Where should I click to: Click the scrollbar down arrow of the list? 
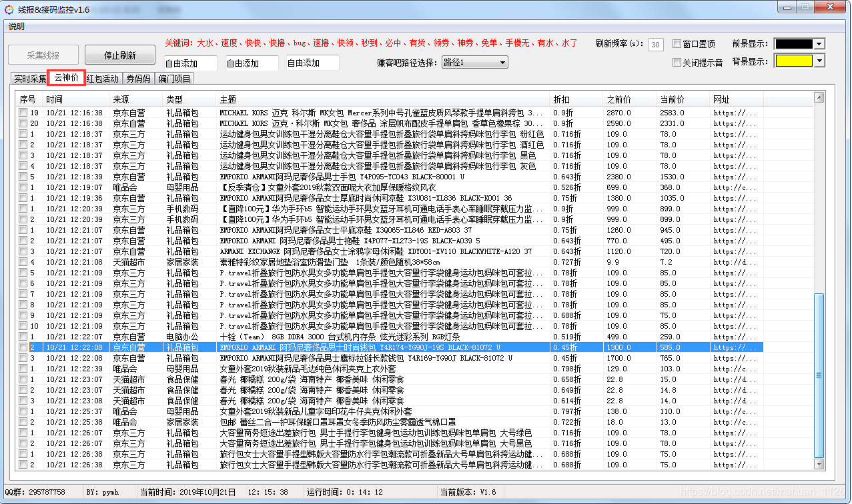(819, 465)
